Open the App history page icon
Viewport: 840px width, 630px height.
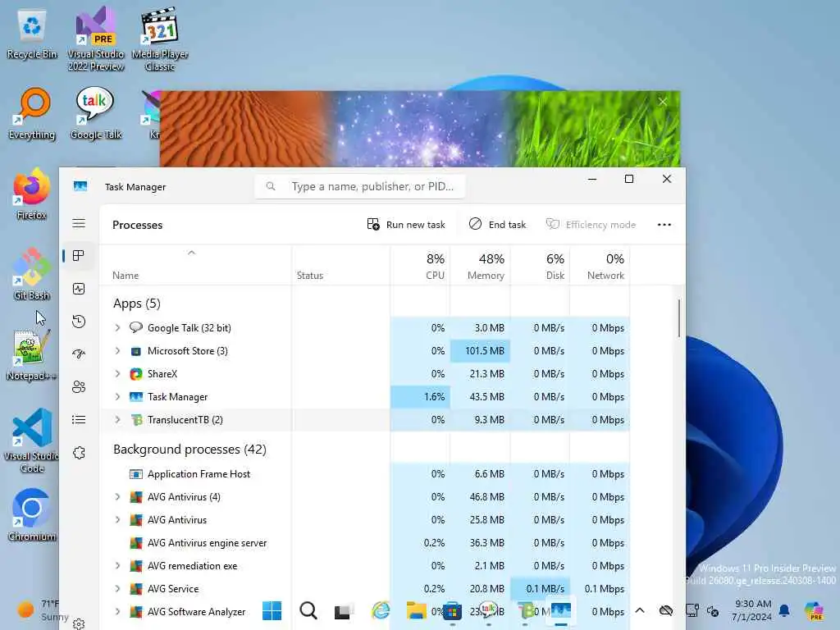tap(79, 322)
